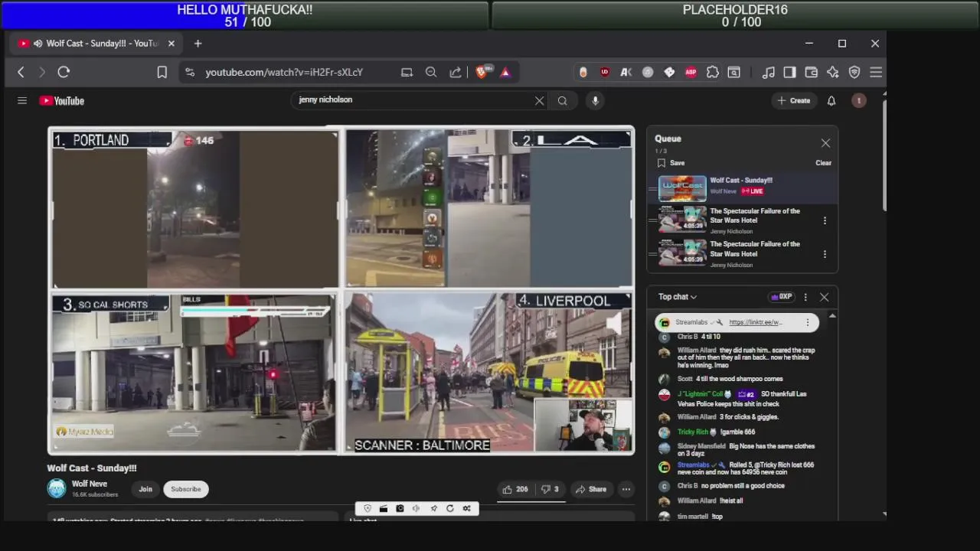The width and height of the screenshot is (980, 551).
Task: Bookmark this page in the address bar
Action: click(162, 72)
